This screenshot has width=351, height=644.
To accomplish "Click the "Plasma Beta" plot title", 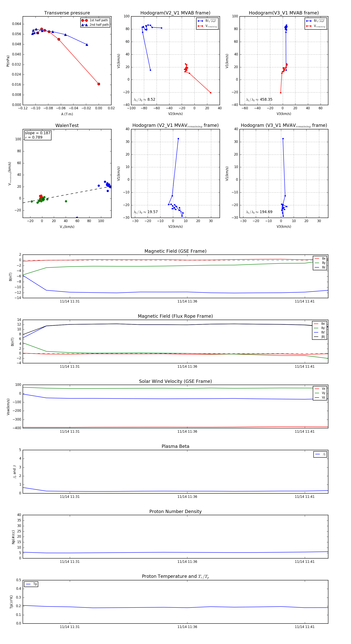I will (x=175, y=446).
